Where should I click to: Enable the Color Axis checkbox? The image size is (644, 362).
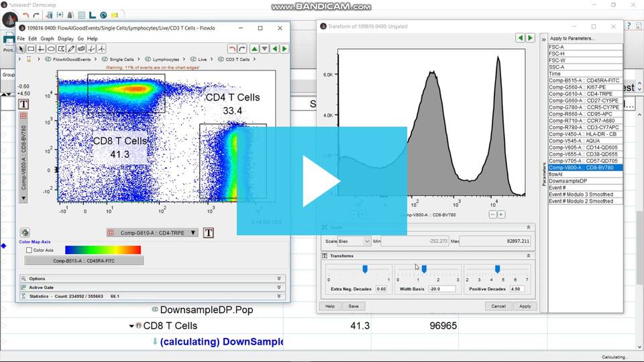(29, 250)
